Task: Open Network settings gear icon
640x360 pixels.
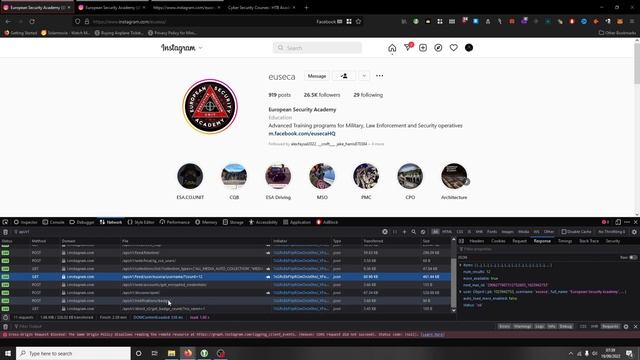Action: pyautogui.click(x=634, y=232)
